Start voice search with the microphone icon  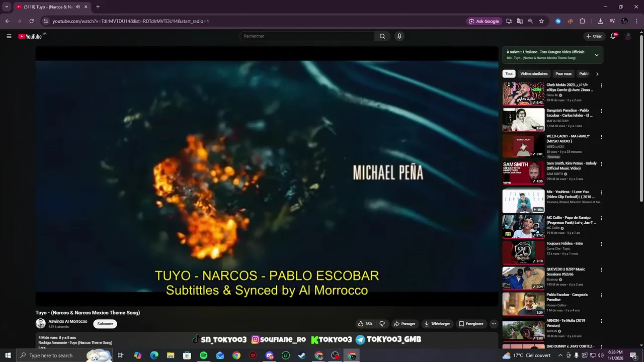point(399,36)
